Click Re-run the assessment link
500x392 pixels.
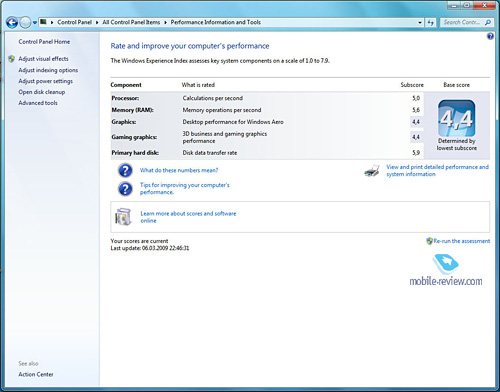(x=462, y=241)
